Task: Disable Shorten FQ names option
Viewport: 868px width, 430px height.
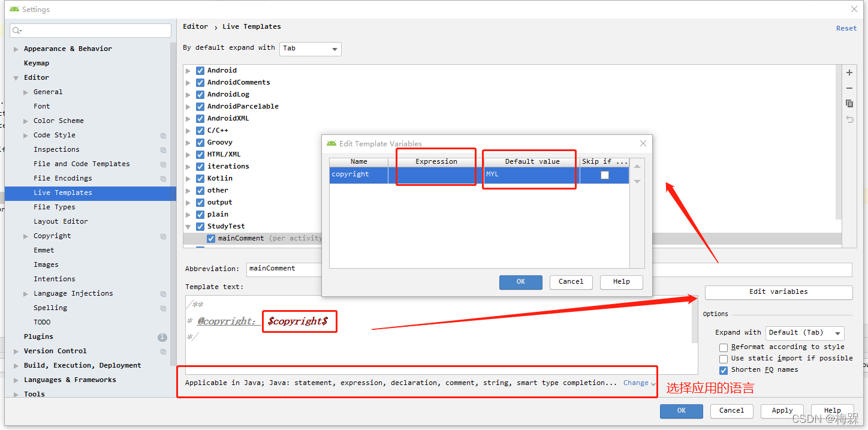Action: click(724, 370)
